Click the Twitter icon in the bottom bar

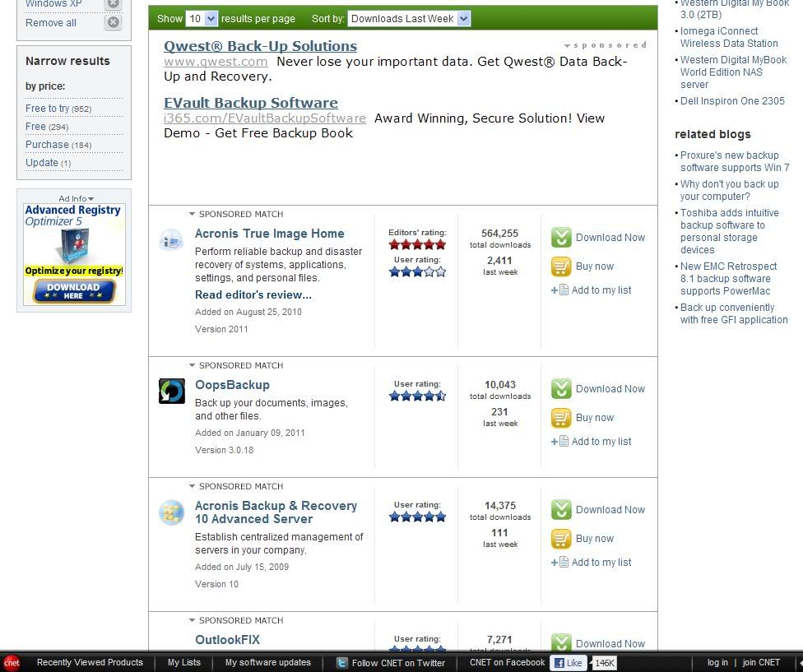[x=341, y=663]
